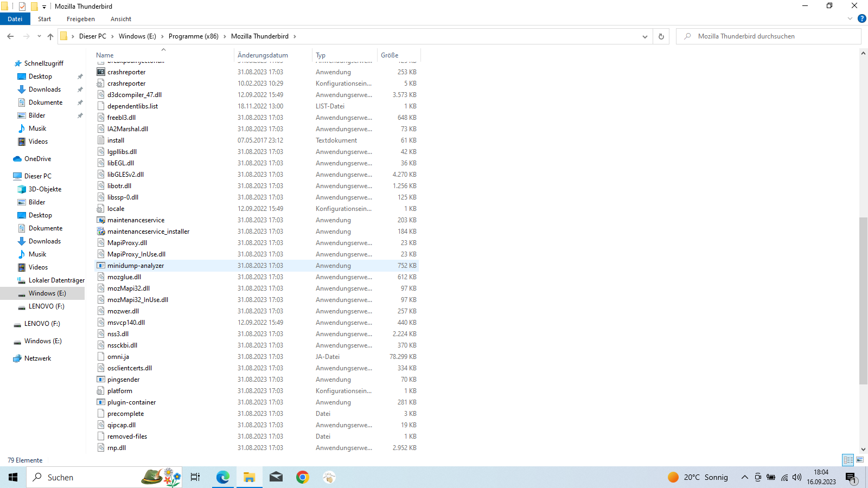
Task: Select Netzwerk in the navigation pane
Action: [x=38, y=358]
